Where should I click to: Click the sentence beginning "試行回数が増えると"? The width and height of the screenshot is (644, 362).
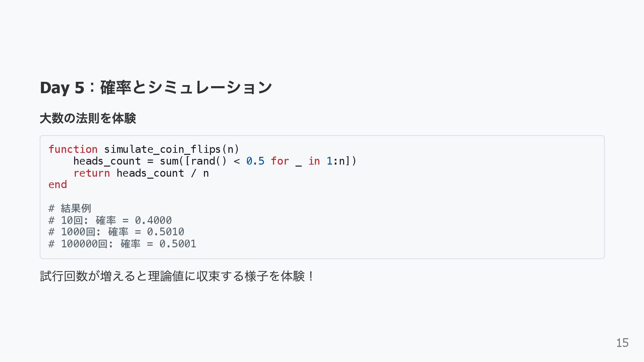tap(177, 276)
